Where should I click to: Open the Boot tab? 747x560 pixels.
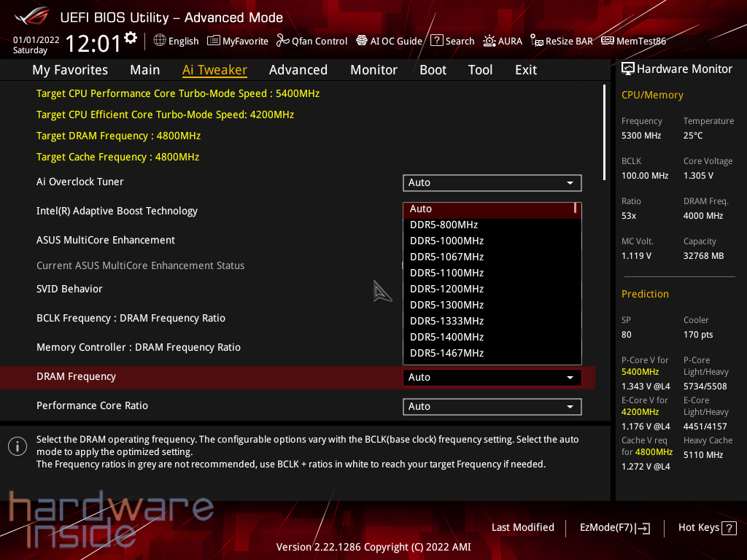tap(433, 70)
